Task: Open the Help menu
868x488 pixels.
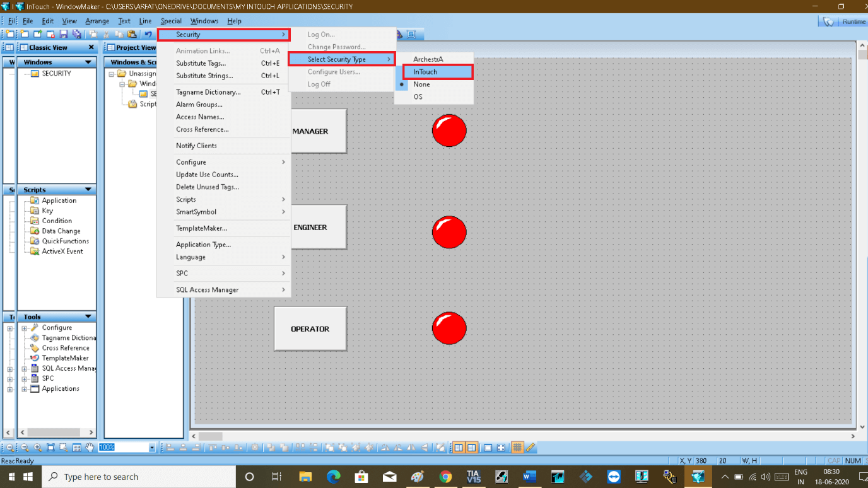Action: 234,21
